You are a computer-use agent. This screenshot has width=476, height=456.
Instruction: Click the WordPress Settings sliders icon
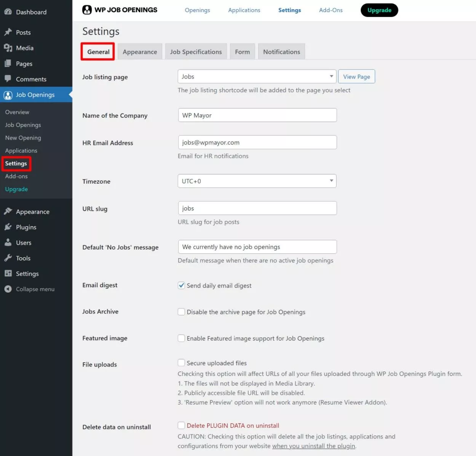pos(8,274)
